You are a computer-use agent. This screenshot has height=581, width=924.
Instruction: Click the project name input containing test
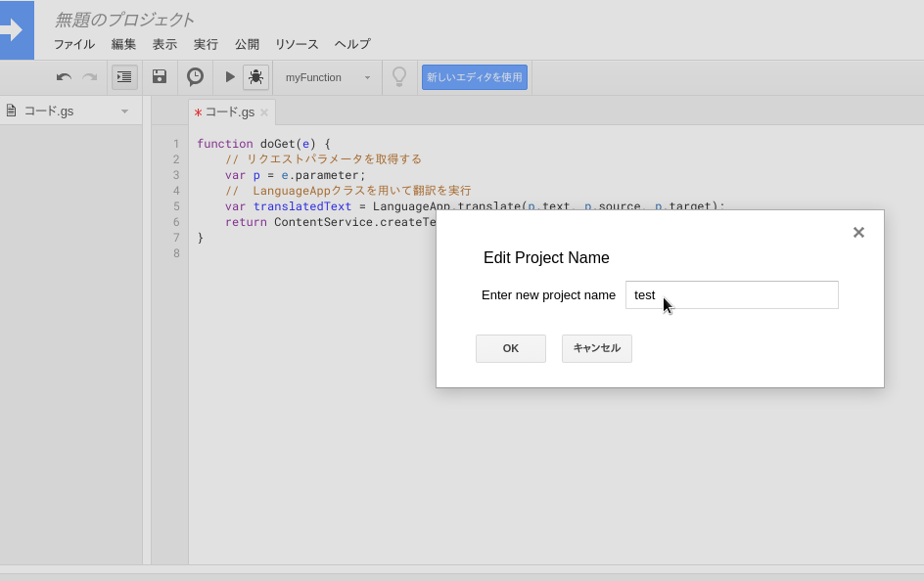731,294
